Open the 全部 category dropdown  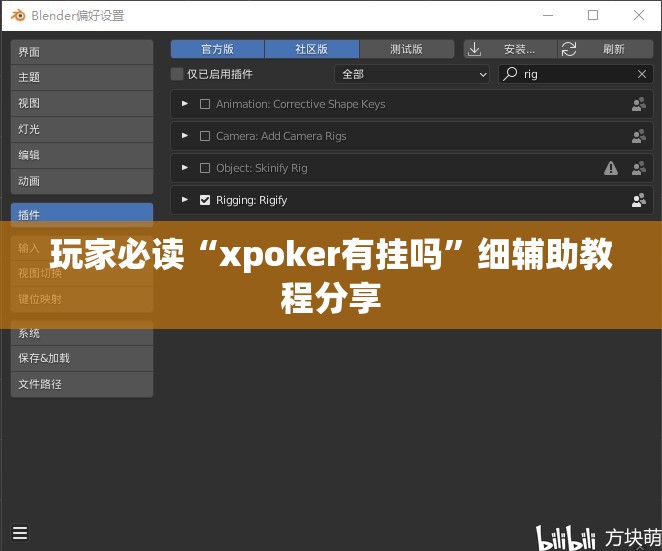tap(412, 74)
